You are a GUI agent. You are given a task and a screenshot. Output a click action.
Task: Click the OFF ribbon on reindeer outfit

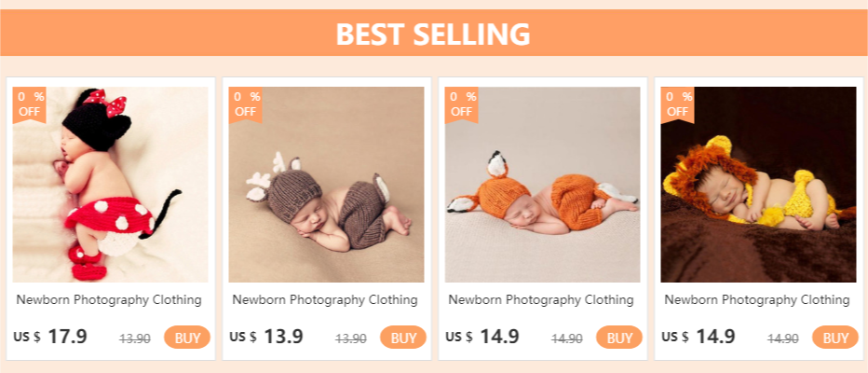[245, 104]
